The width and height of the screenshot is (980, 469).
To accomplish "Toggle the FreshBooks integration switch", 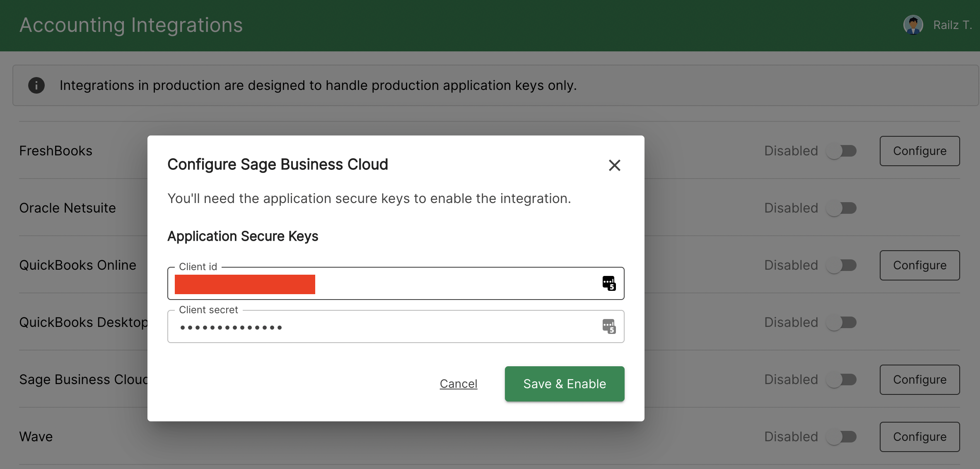I will pos(841,151).
